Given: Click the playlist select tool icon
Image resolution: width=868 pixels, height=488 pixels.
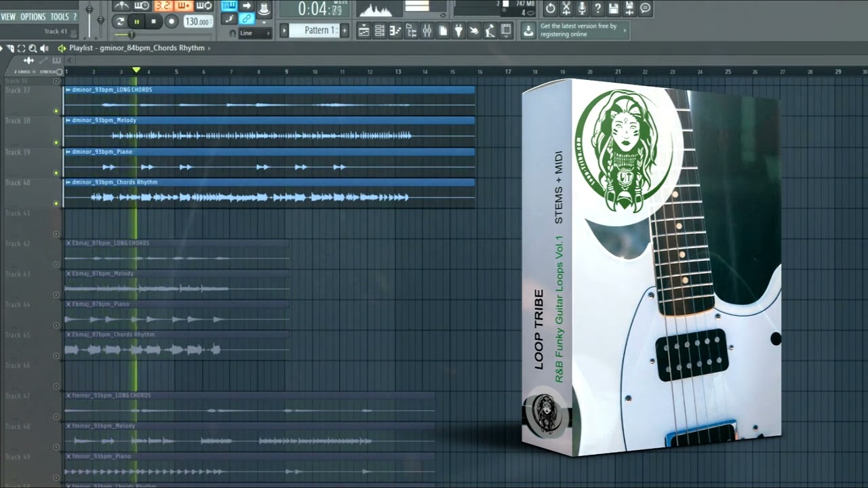Looking at the screenshot, I should tap(21, 48).
